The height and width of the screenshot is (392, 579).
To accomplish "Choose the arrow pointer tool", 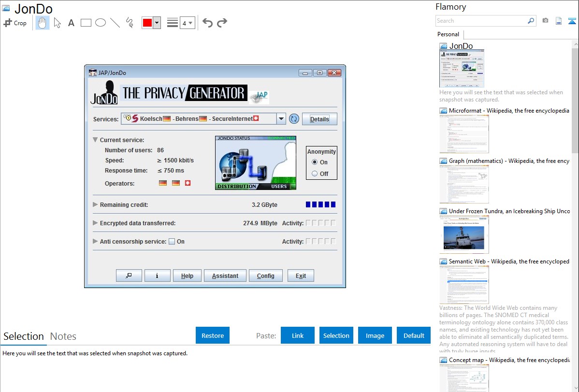I will click(x=57, y=23).
